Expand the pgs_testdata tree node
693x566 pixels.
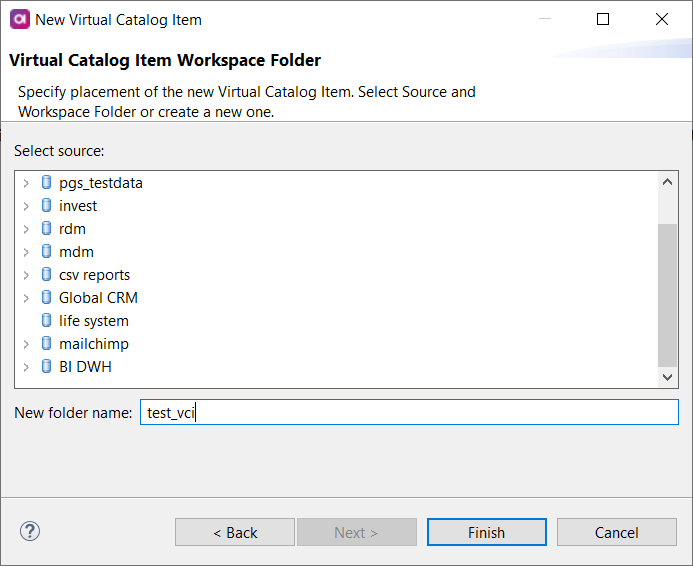[26, 183]
